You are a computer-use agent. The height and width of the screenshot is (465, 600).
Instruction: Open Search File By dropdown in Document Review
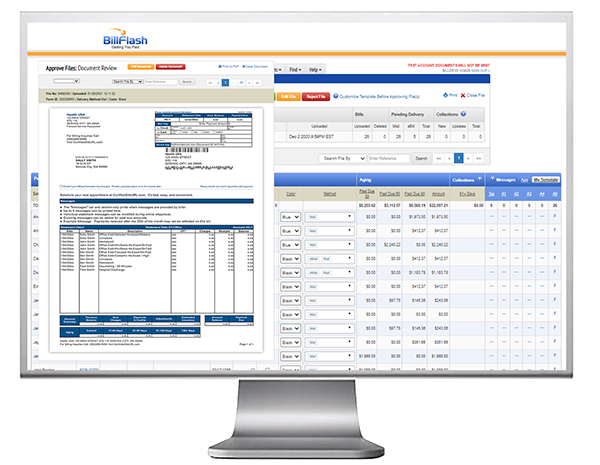[128, 82]
